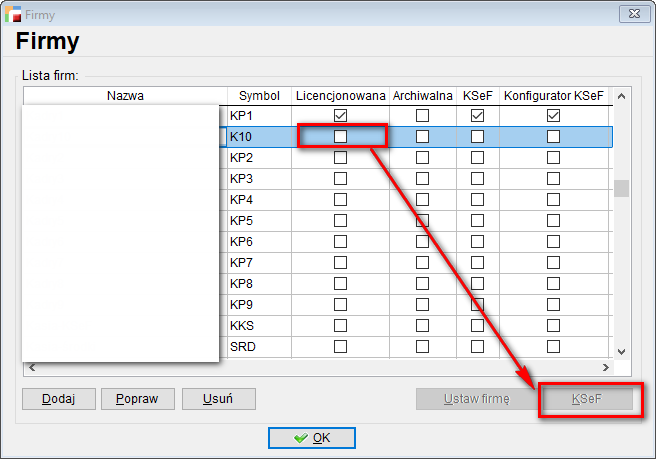The height and width of the screenshot is (459, 656).
Task: Click the Dodaj button
Action: pyautogui.click(x=59, y=398)
